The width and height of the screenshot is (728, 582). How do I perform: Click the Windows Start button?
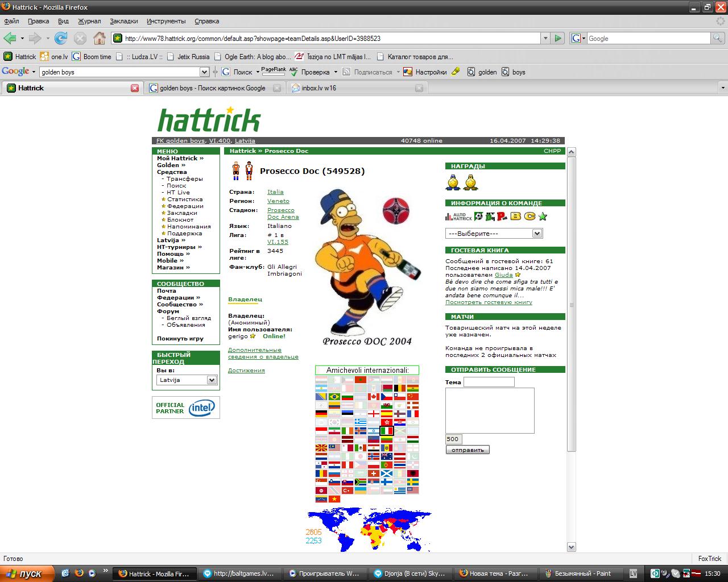(27, 573)
